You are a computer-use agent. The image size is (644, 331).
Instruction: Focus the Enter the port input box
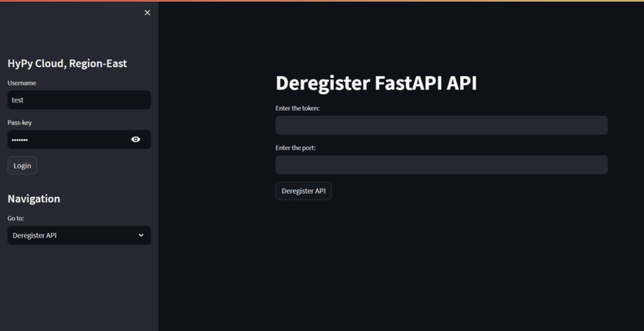[x=442, y=165]
